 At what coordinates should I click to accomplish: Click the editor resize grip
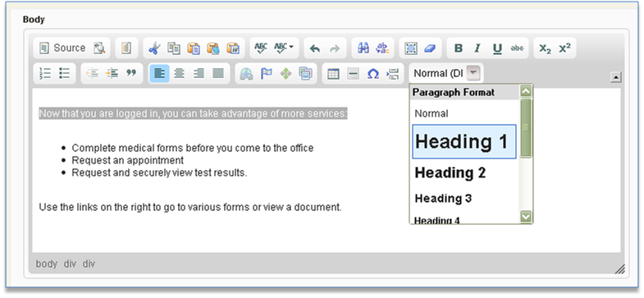click(x=619, y=268)
